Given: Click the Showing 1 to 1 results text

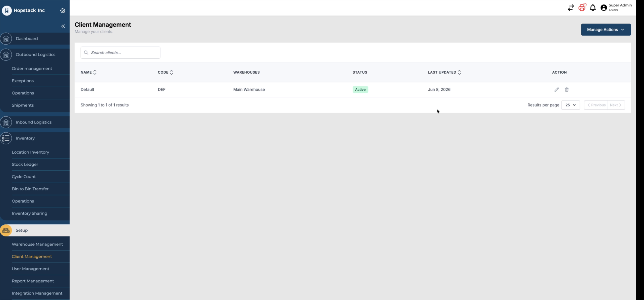Looking at the screenshot, I should tap(105, 105).
